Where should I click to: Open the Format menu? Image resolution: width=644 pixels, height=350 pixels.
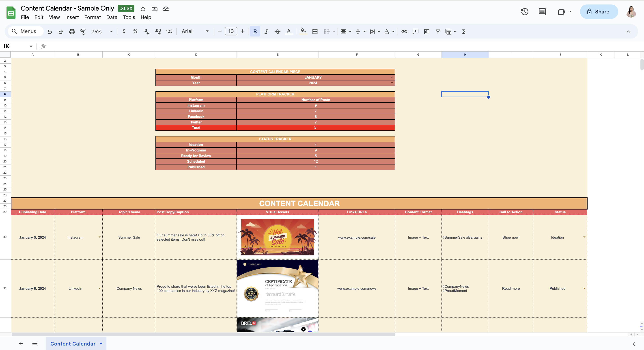pos(93,17)
